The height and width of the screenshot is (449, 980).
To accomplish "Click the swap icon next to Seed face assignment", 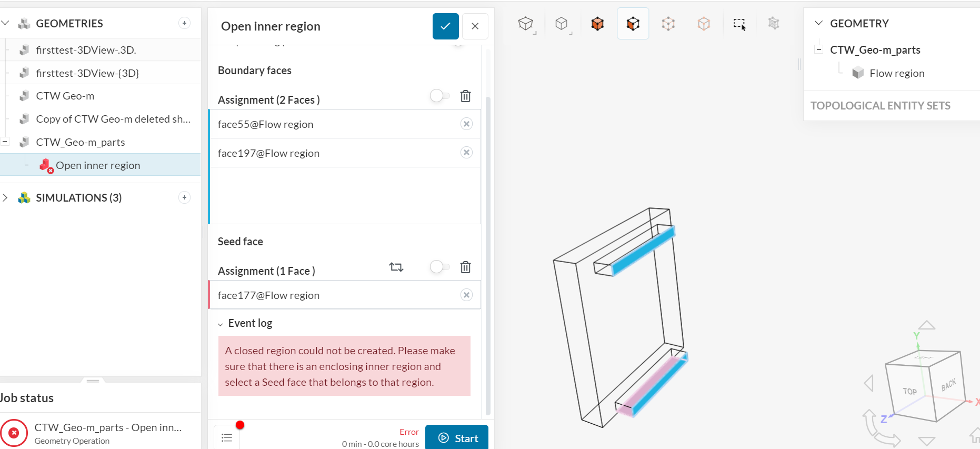I will tap(396, 267).
